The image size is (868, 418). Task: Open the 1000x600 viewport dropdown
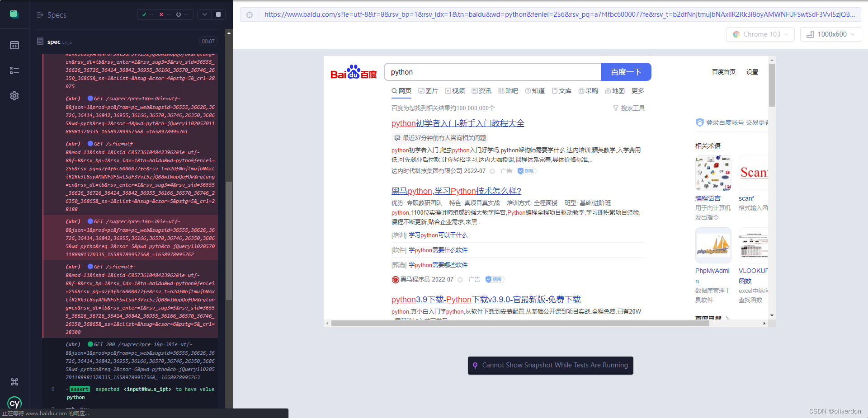coord(830,34)
